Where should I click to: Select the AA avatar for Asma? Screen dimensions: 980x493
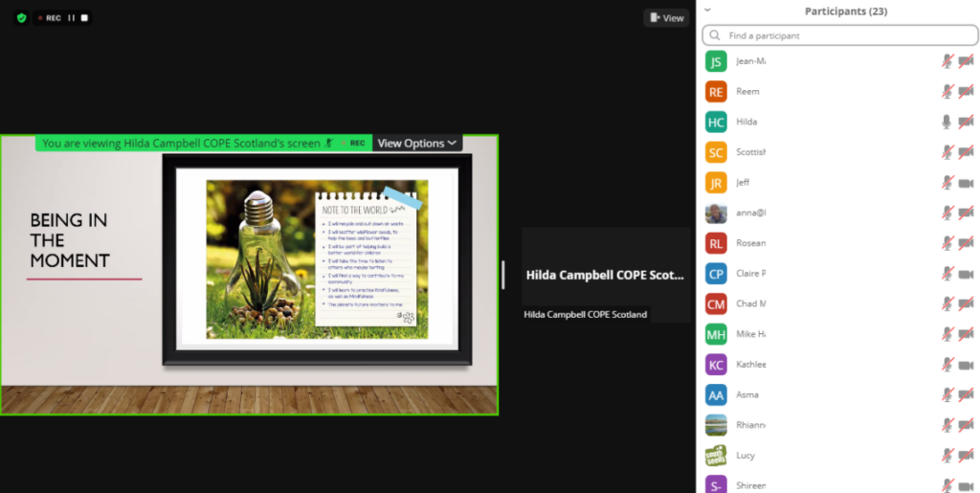click(x=716, y=395)
